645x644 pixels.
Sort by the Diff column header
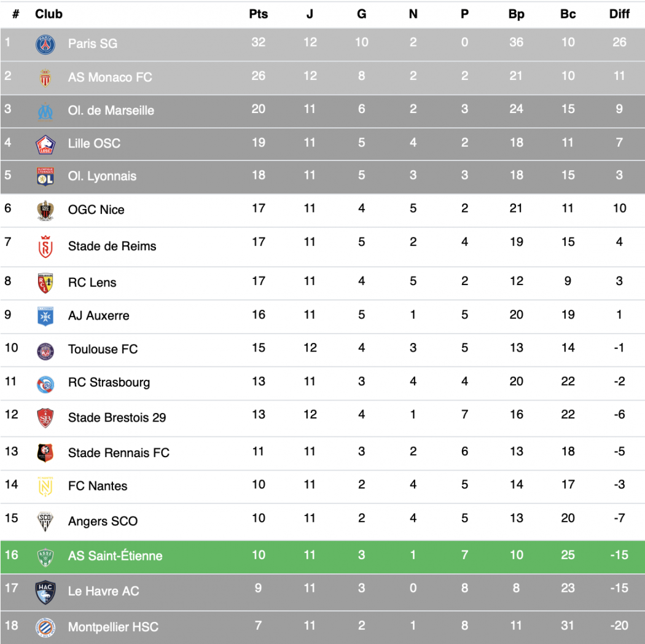[619, 14]
